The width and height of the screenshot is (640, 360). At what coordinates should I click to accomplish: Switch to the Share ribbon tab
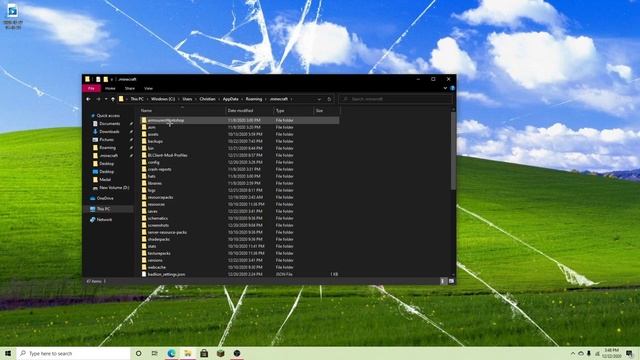click(x=130, y=88)
